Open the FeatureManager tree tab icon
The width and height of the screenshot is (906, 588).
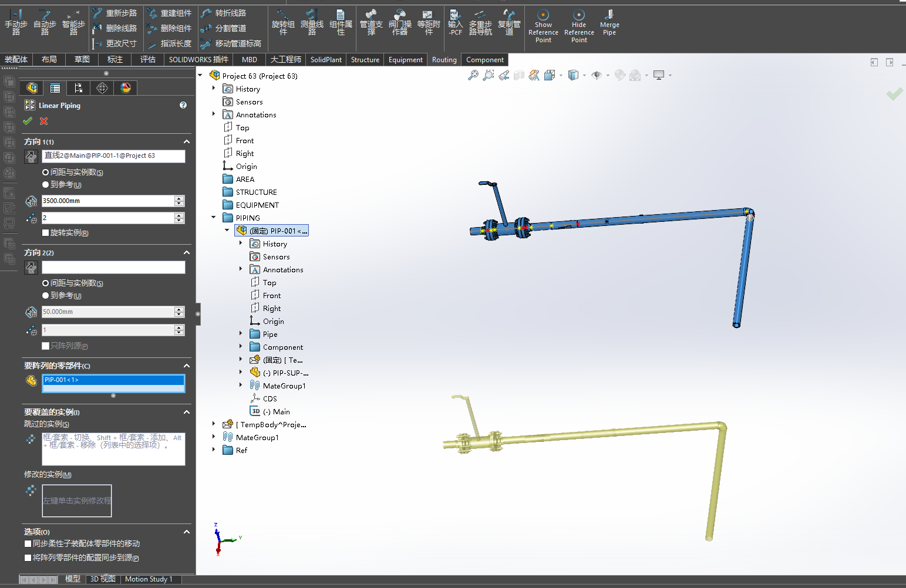[x=32, y=88]
